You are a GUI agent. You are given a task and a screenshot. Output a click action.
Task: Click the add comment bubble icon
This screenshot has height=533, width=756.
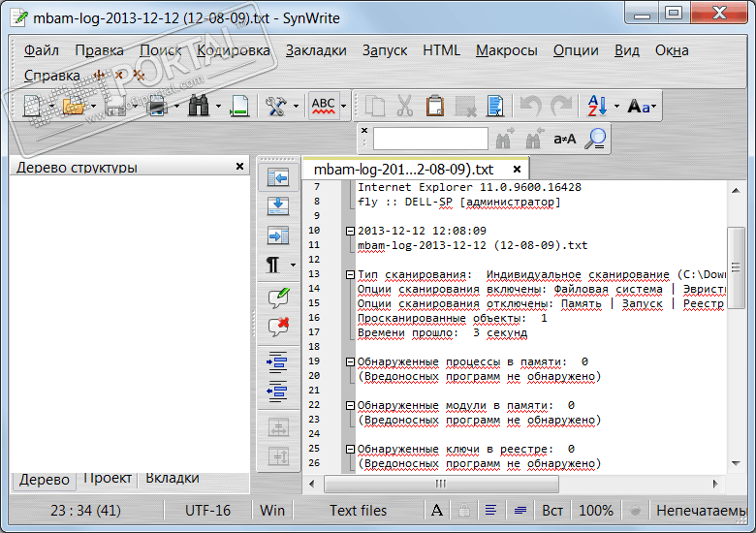click(x=279, y=298)
